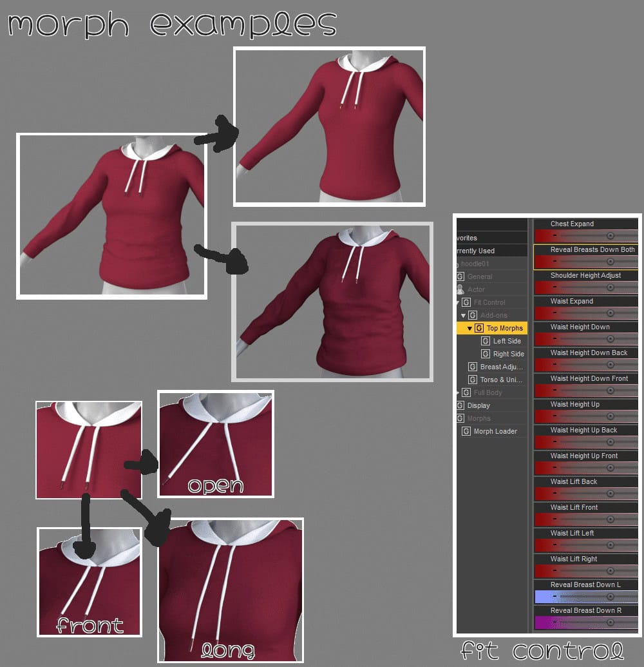Click the G icon beside Display
This screenshot has height=667, width=644.
pos(460,405)
